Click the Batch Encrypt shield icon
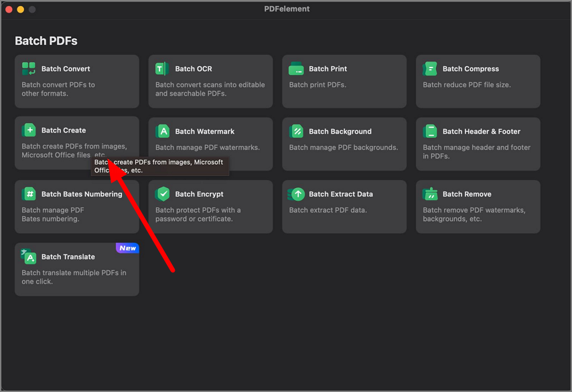This screenshot has height=392, width=572. click(x=163, y=194)
